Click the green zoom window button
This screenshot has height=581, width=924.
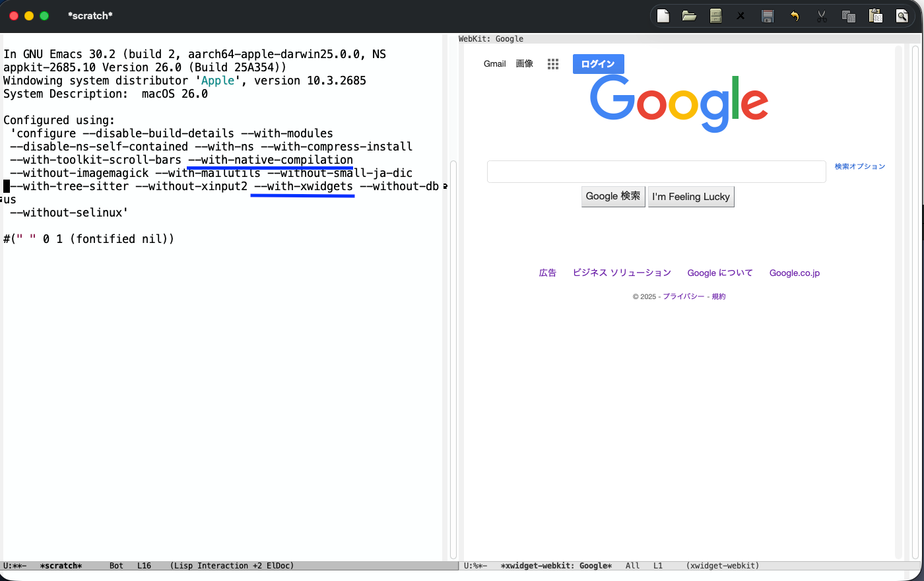click(x=44, y=16)
